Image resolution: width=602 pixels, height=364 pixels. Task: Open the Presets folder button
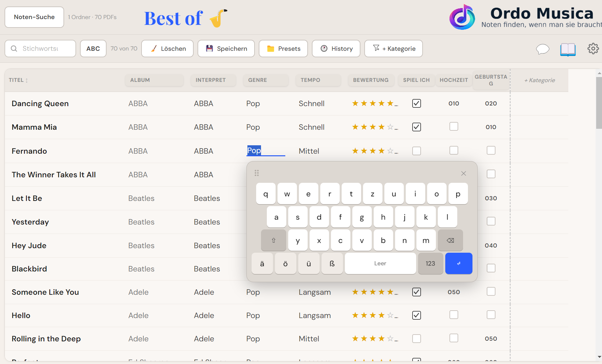point(283,49)
